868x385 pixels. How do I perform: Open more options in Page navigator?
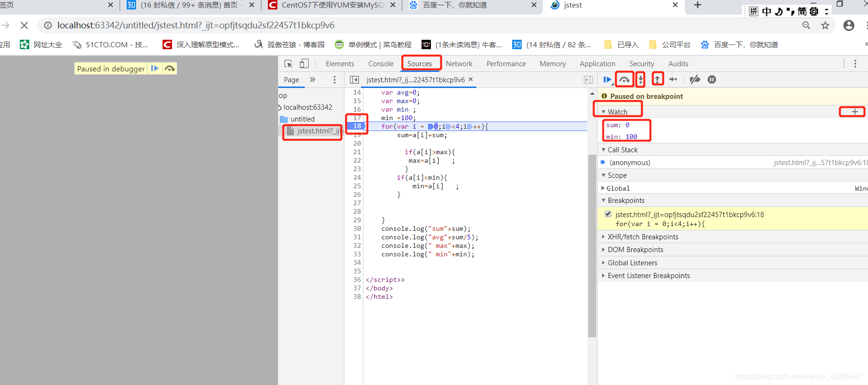click(335, 79)
